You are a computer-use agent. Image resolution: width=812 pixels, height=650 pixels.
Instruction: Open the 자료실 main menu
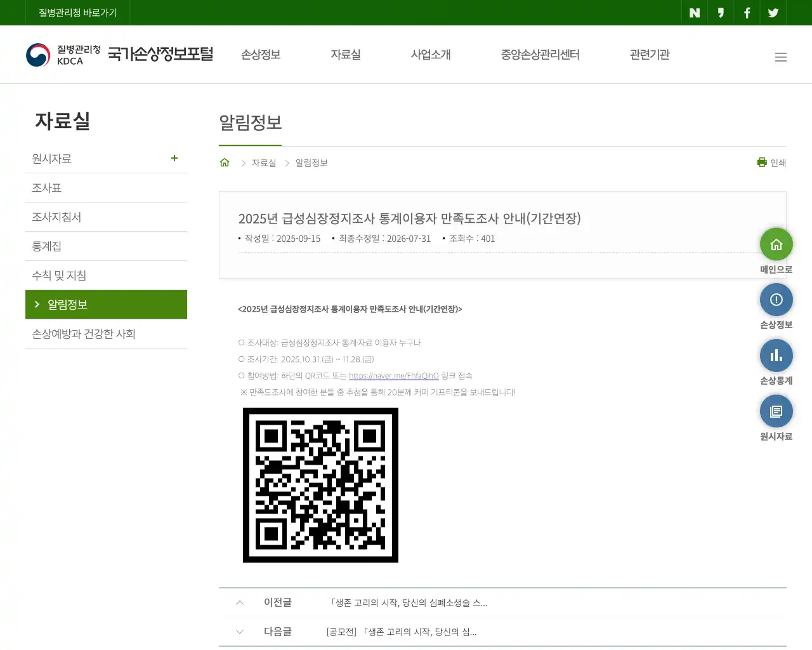click(x=346, y=55)
